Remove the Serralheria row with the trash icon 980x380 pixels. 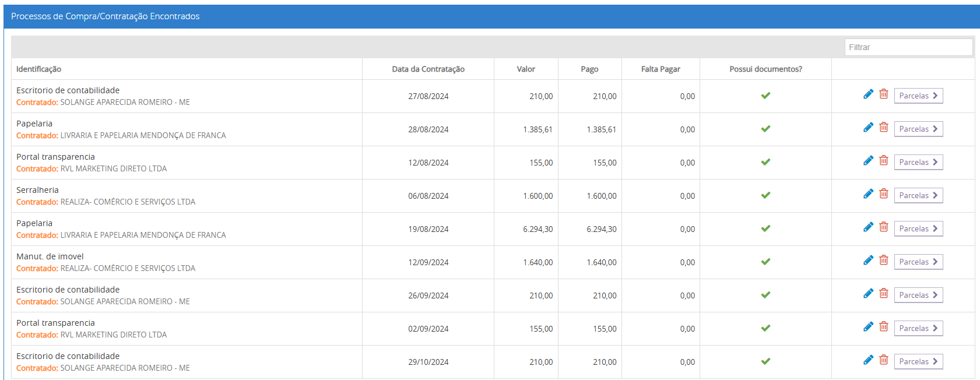tap(884, 194)
